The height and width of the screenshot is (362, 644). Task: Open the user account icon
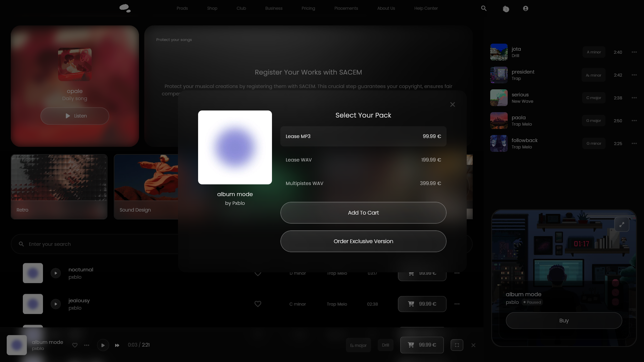525,8
